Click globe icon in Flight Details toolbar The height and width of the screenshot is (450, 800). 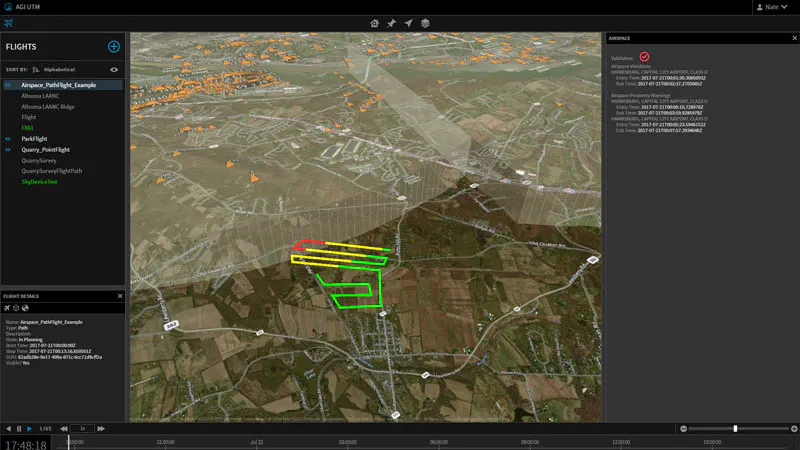(25, 308)
